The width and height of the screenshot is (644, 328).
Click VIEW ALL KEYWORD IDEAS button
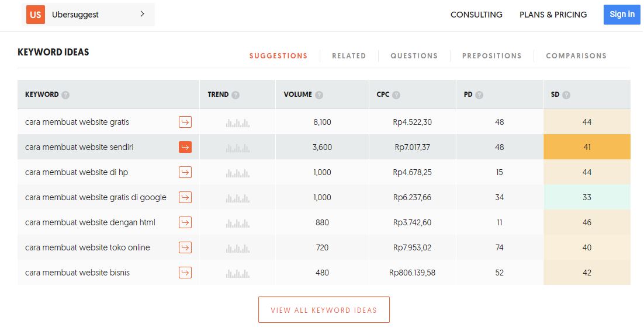[324, 310]
